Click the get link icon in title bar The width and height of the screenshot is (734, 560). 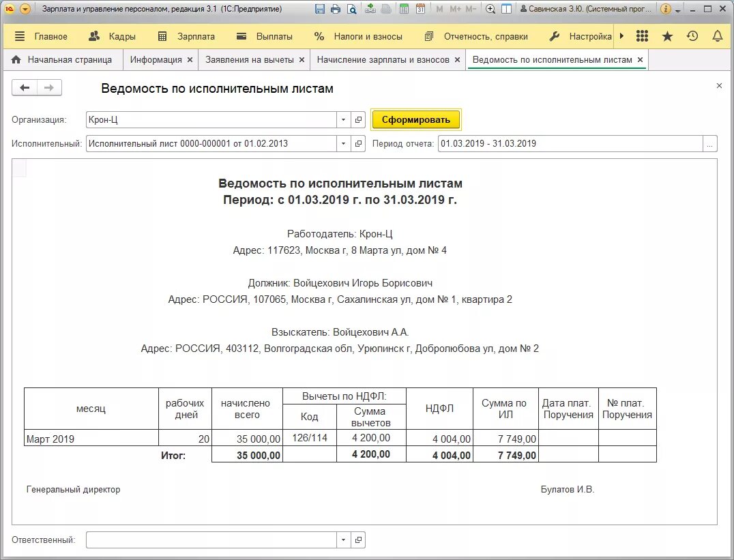coord(370,9)
